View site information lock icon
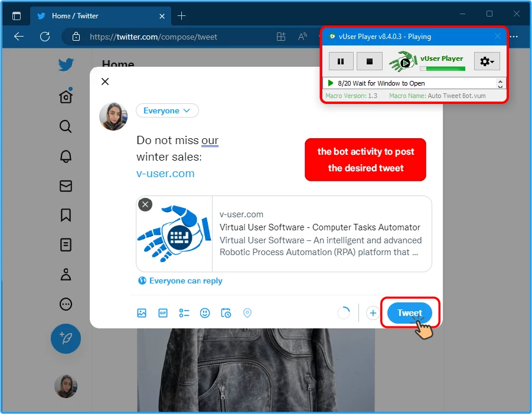Image resolution: width=532 pixels, height=414 pixels. point(76,36)
